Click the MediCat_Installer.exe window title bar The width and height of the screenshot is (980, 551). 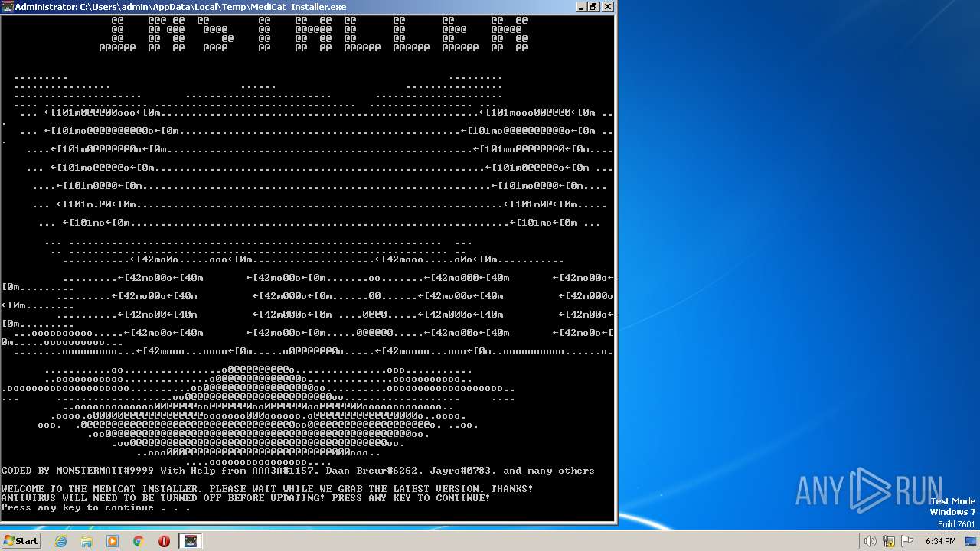click(x=306, y=7)
